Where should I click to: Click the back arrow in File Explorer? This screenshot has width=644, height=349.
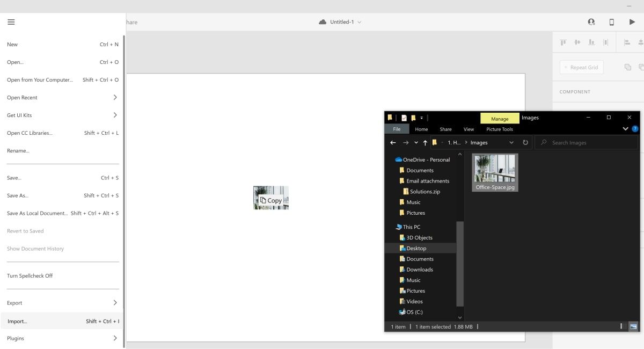pyautogui.click(x=393, y=142)
